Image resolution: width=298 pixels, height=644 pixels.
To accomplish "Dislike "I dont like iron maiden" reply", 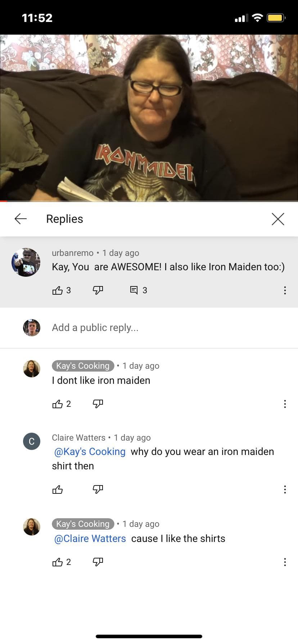I will coord(98,404).
